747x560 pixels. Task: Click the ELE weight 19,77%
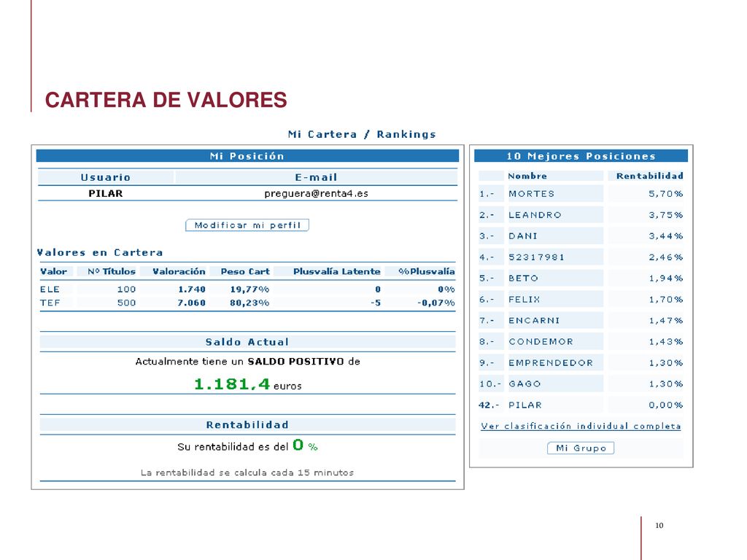249,289
